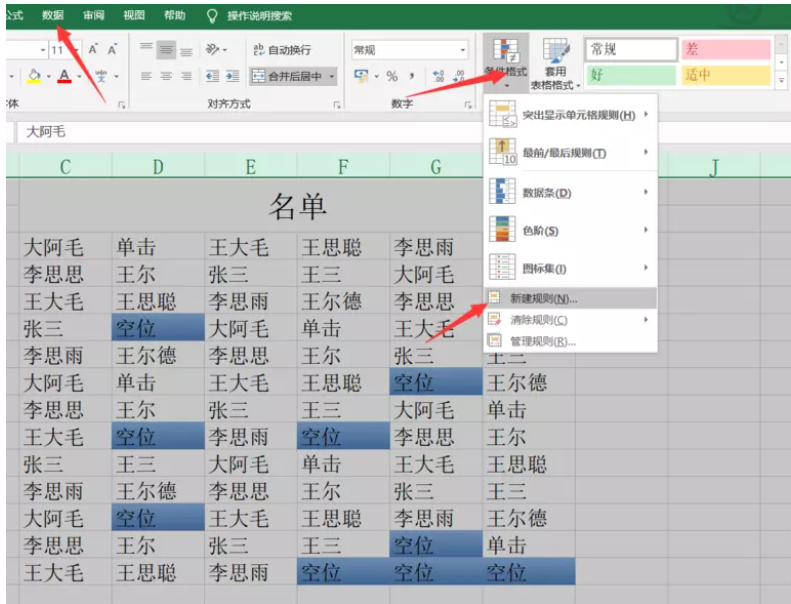Click the decrease indent icon
The width and height of the screenshot is (791, 604).
(212, 76)
